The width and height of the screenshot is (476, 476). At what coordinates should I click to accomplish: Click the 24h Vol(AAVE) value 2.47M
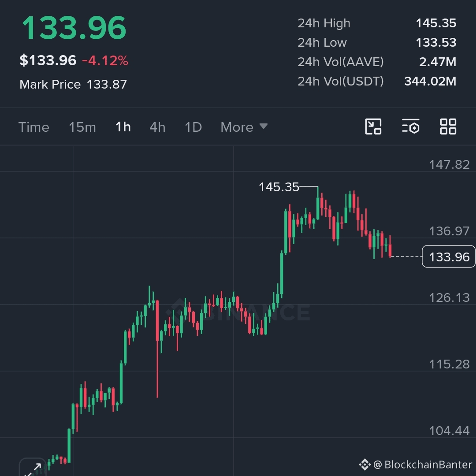pos(438,62)
